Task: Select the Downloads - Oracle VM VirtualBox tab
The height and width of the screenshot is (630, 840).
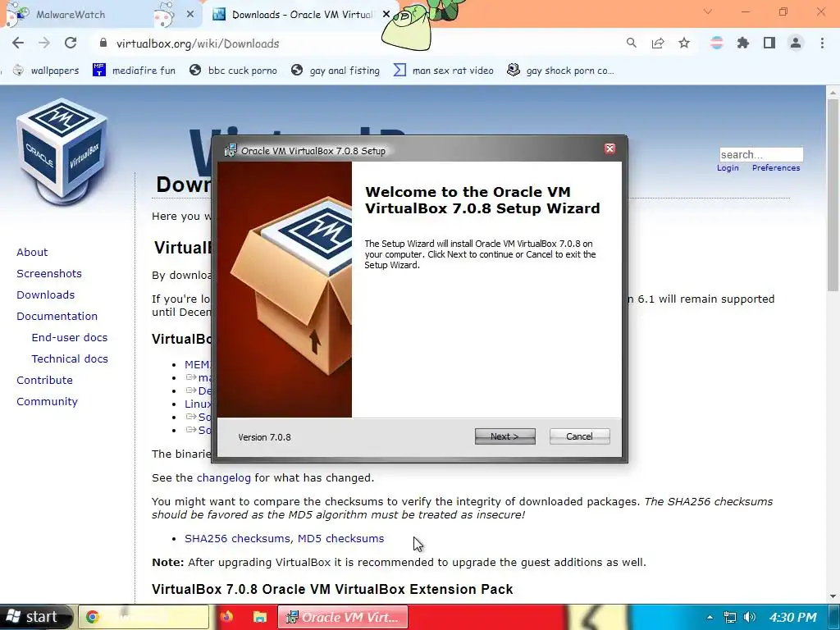Action: [301, 15]
